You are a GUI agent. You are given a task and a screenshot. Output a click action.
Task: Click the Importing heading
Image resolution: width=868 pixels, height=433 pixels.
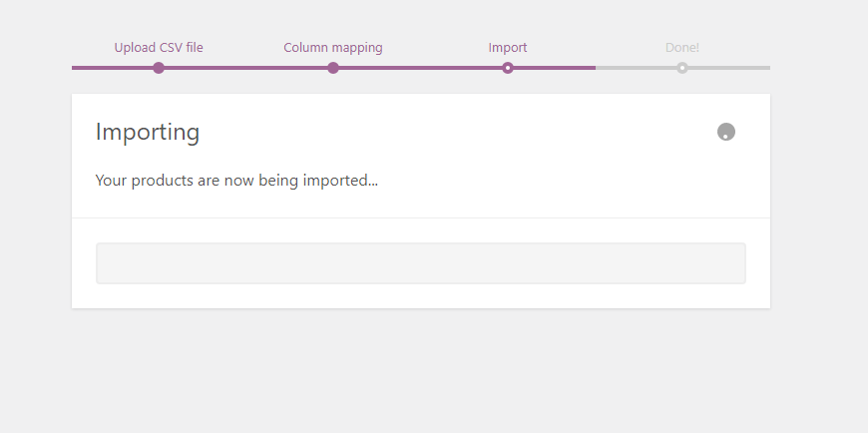(148, 132)
